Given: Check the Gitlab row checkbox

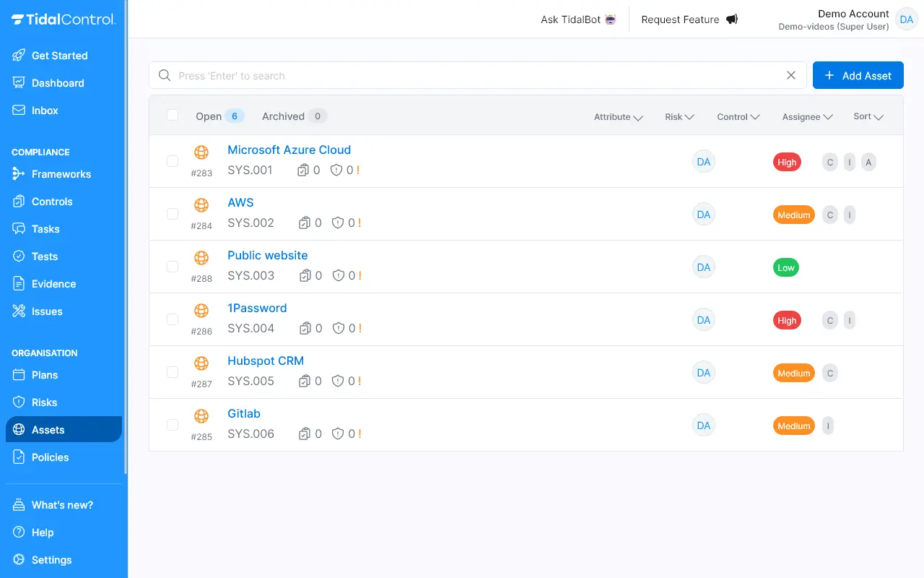Looking at the screenshot, I should (173, 425).
